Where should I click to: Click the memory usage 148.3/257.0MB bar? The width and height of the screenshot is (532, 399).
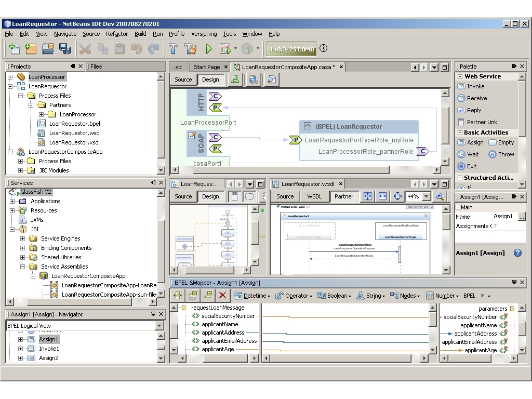tap(291, 49)
